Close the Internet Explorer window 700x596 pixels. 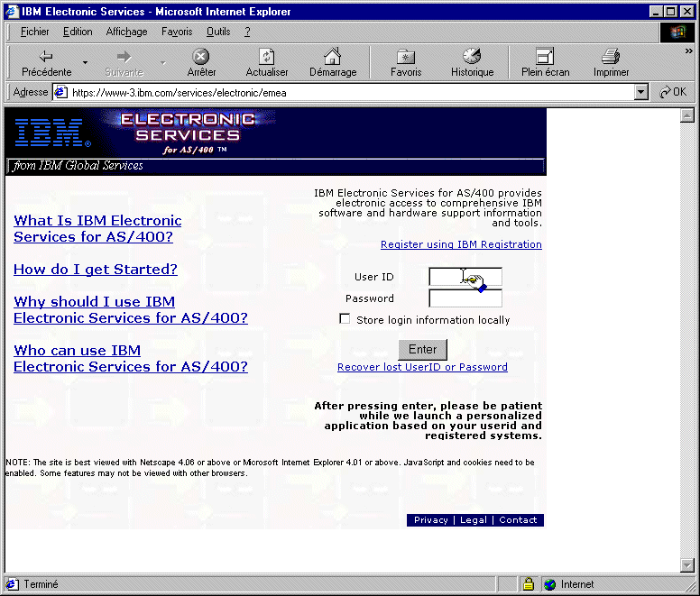coord(687,11)
